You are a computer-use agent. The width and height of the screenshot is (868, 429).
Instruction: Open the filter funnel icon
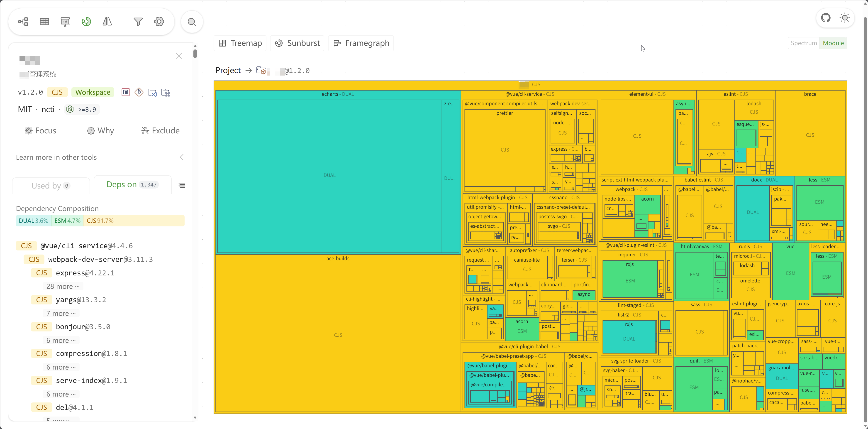(x=138, y=22)
